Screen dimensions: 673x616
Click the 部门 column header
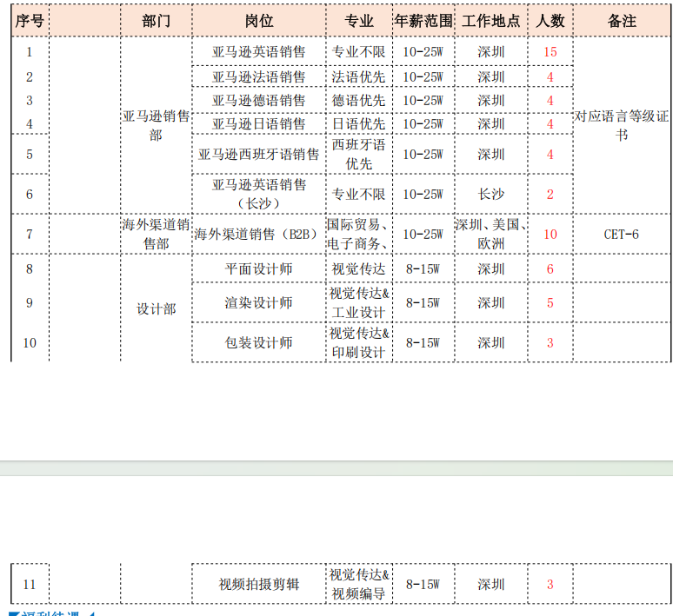click(157, 21)
